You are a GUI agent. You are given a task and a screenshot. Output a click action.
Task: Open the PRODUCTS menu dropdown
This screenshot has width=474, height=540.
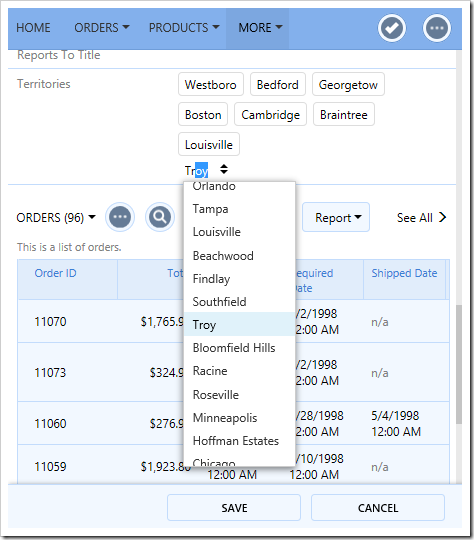tap(184, 28)
